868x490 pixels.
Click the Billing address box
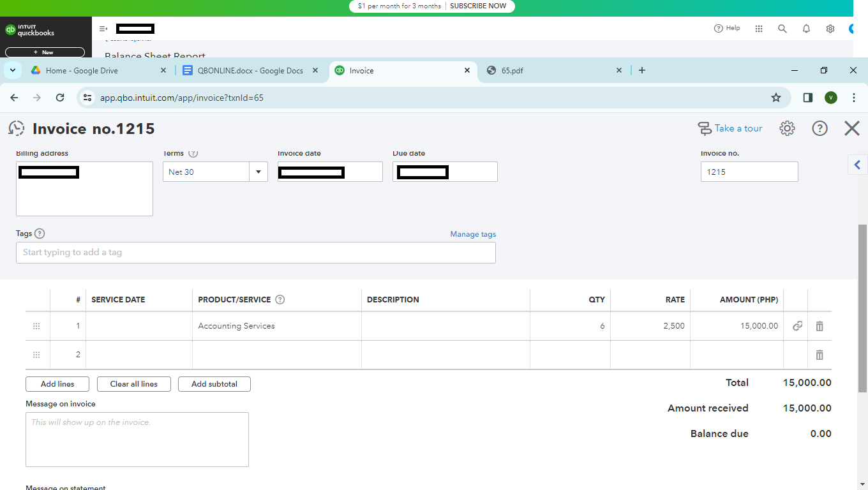[84, 189]
